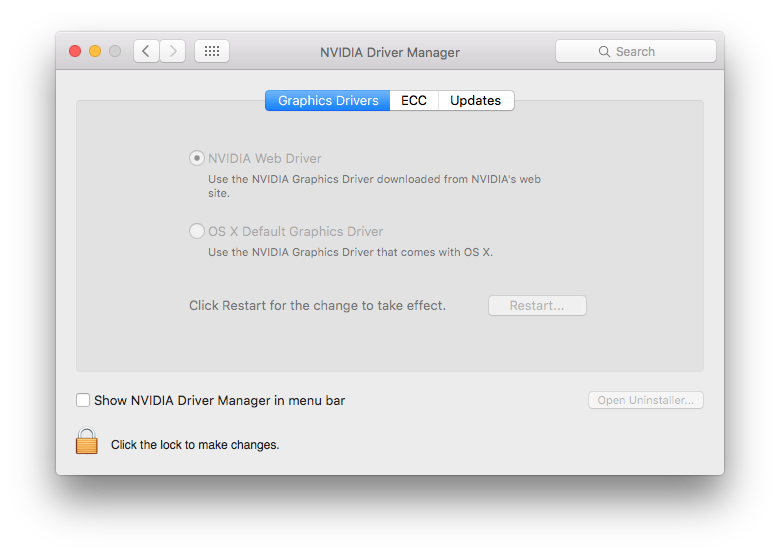Minimize the window with the yellow button
Viewport: 780px width, 555px height.
(95, 51)
